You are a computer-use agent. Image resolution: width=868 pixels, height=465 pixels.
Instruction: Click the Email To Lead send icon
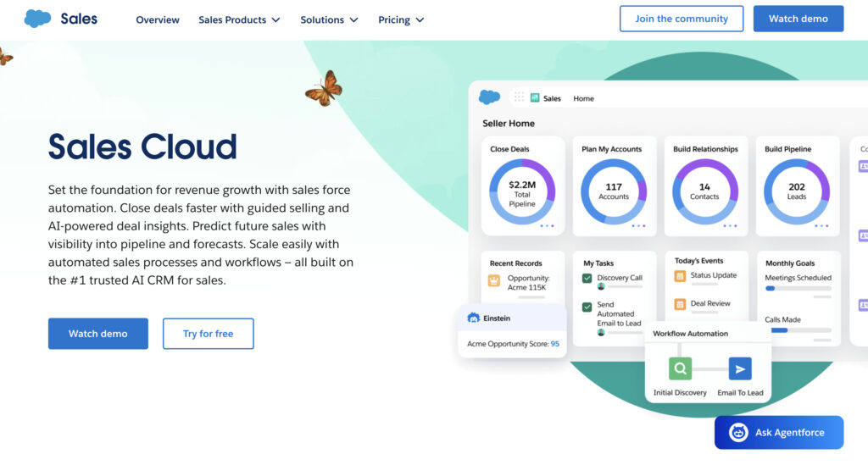(x=739, y=368)
